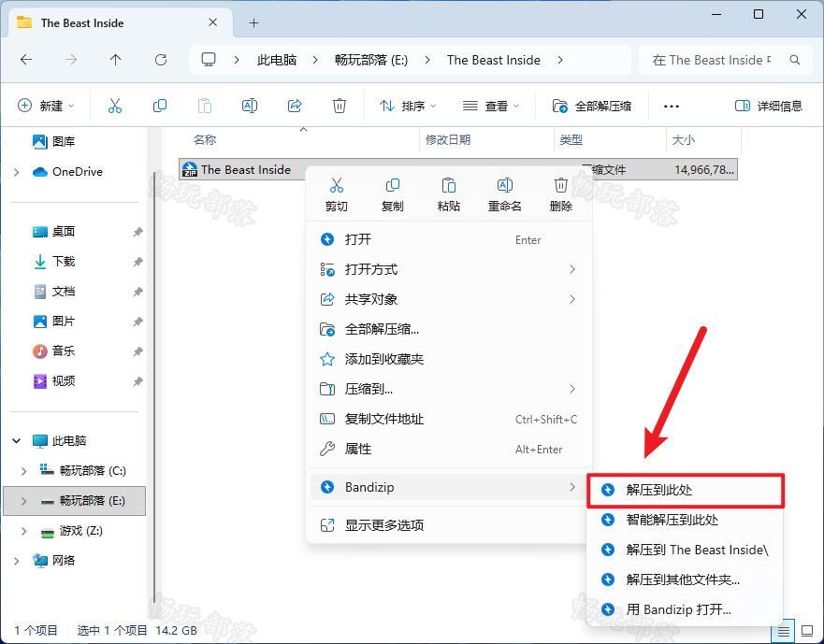
Task: Refresh the current folder
Action: (161, 60)
